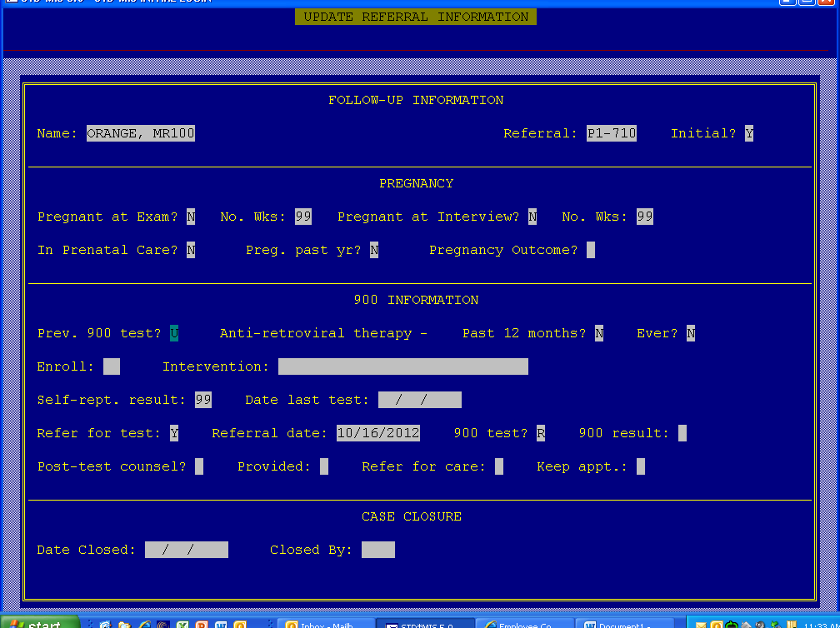Image resolution: width=840 pixels, height=628 pixels.
Task: Select the empty Enroll field
Action: point(112,366)
